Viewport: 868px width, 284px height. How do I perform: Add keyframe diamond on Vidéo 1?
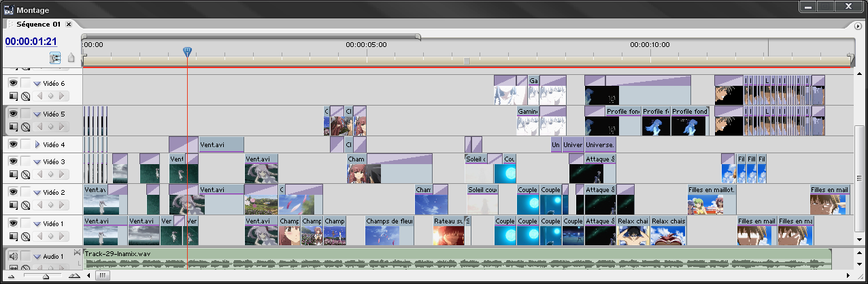(x=50, y=236)
